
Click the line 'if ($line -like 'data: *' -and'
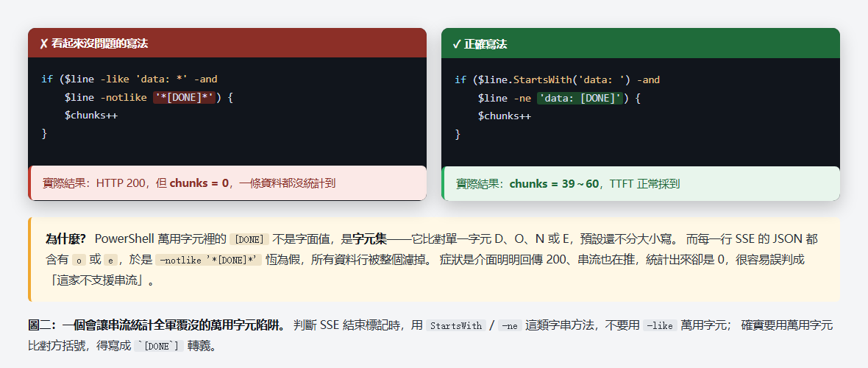click(x=129, y=79)
